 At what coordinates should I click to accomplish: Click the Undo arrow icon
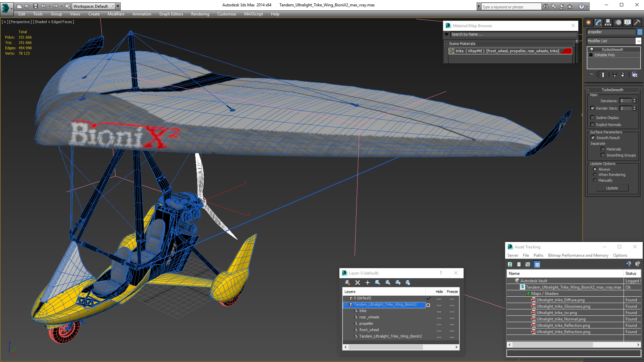click(x=43, y=6)
